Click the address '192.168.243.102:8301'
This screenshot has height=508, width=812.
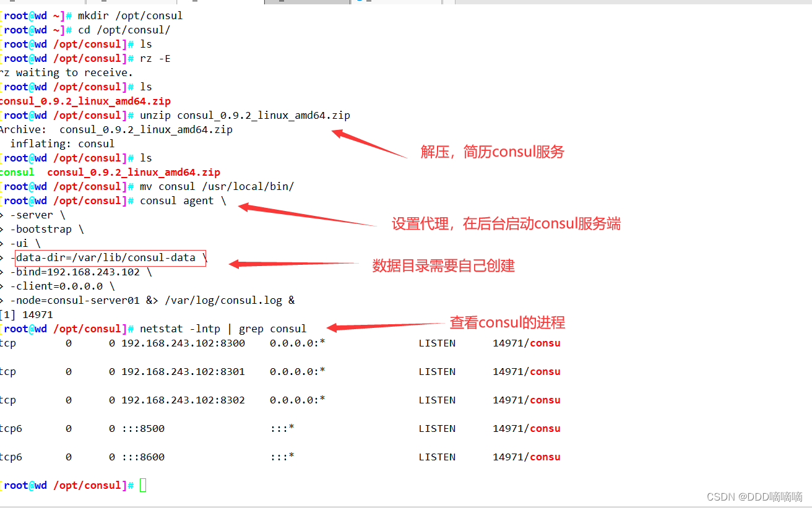tap(183, 371)
